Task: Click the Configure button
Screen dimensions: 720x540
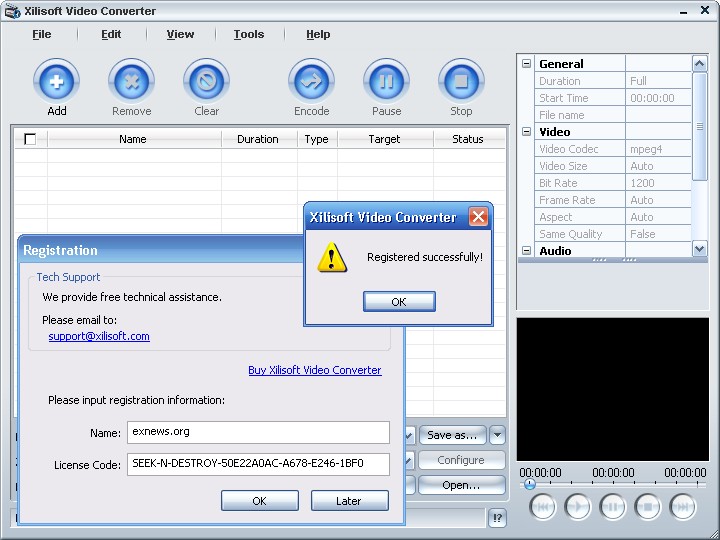Action: tap(461, 460)
